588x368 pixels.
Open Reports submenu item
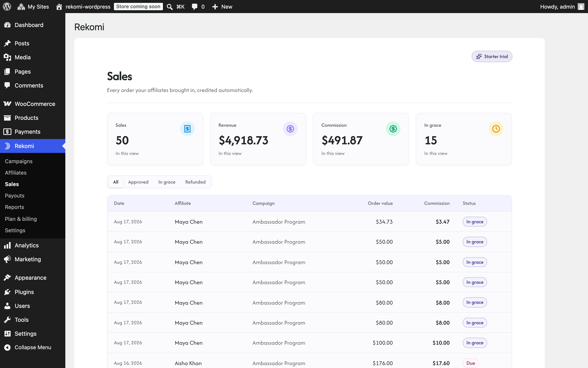pyautogui.click(x=14, y=207)
